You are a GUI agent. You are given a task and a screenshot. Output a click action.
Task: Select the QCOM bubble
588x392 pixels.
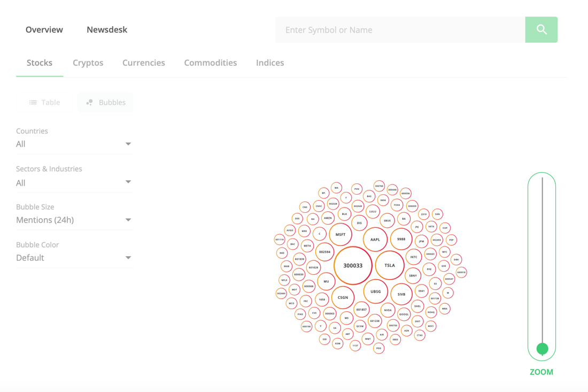(360, 326)
